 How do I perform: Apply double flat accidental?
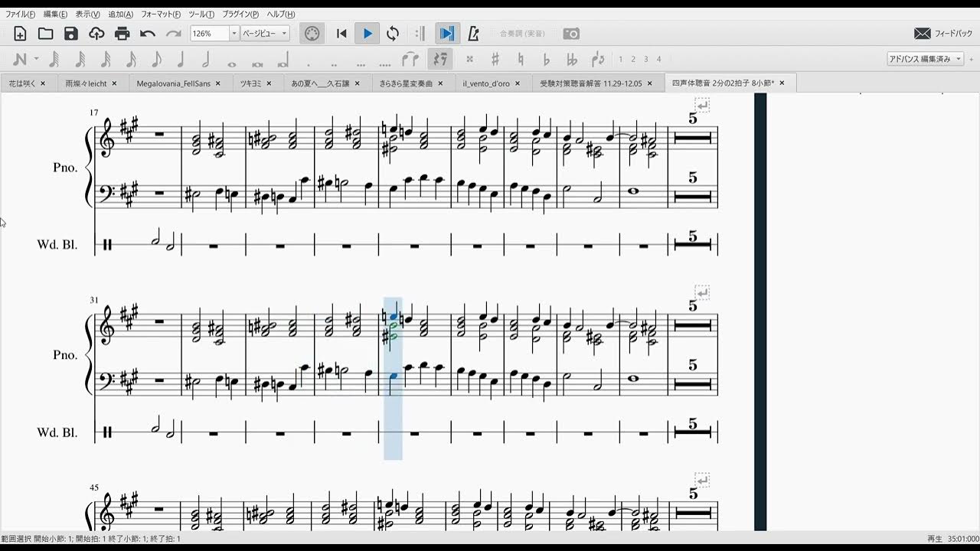(571, 59)
